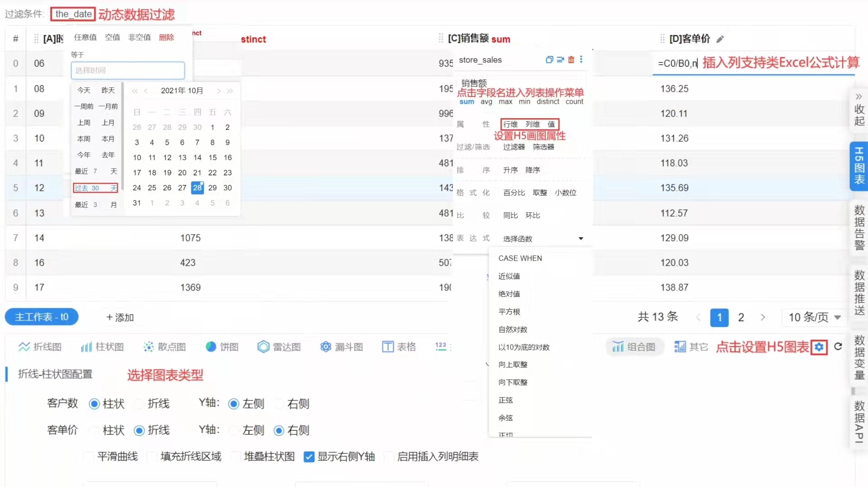Screen dimensions: 868x487
Task: Open the three-dot more menu for store_sales
Action: (581, 59)
